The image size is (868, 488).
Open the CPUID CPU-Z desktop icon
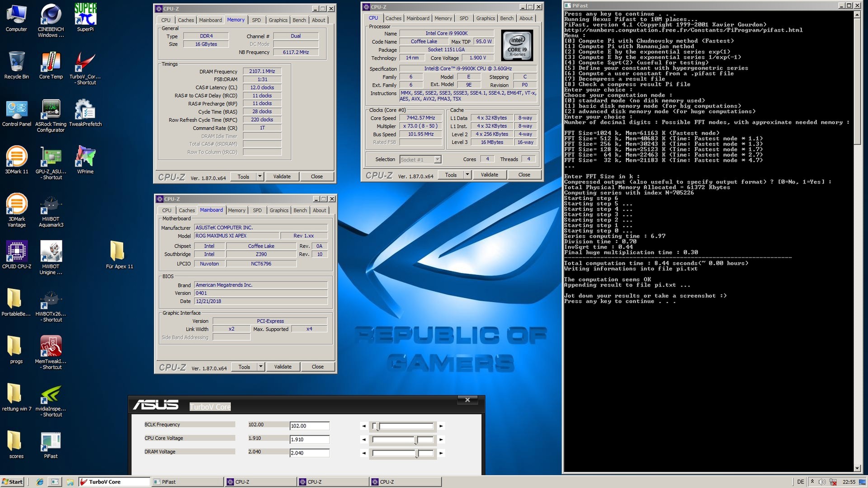[16, 255]
